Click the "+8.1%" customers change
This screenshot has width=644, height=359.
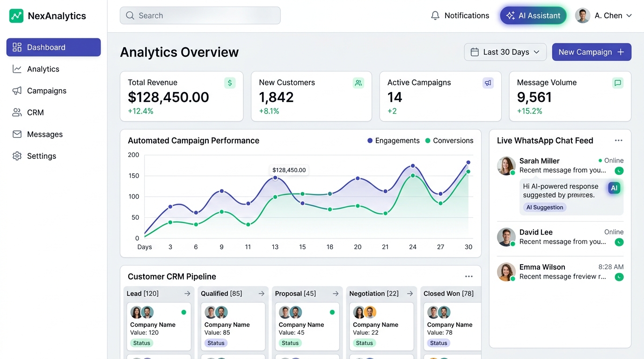tap(269, 111)
